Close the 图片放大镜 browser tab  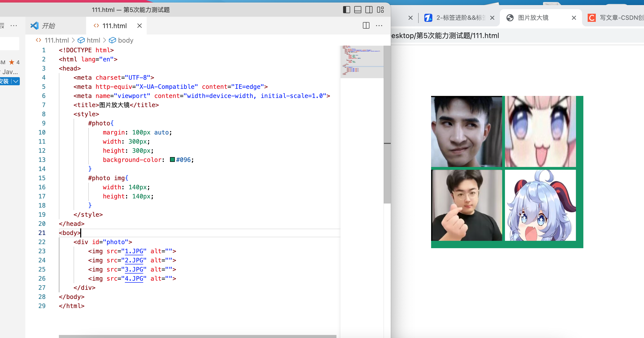(x=574, y=18)
